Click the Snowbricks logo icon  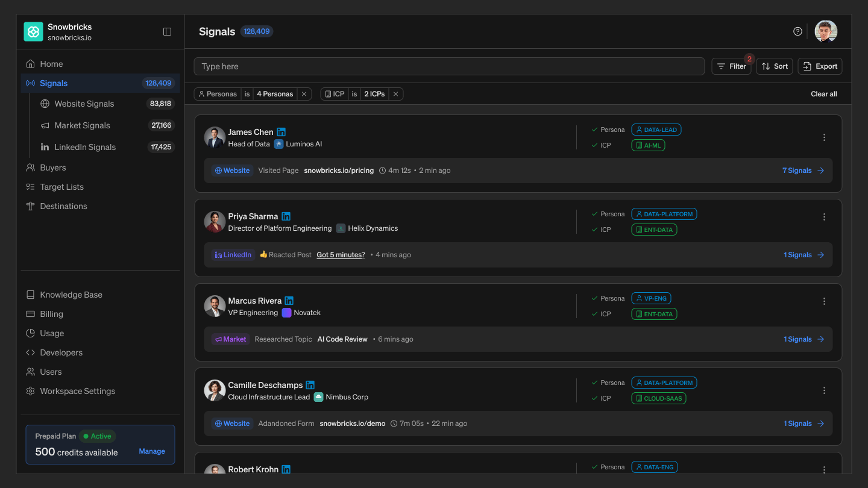pos(33,31)
